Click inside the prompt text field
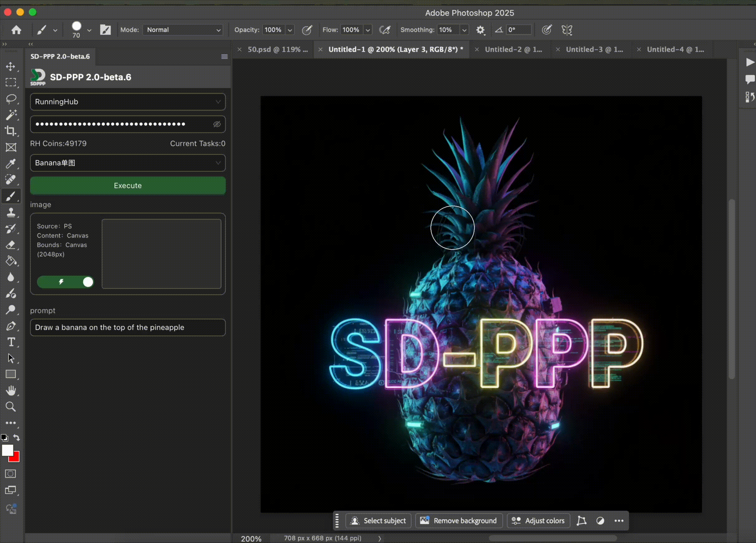 (x=128, y=327)
